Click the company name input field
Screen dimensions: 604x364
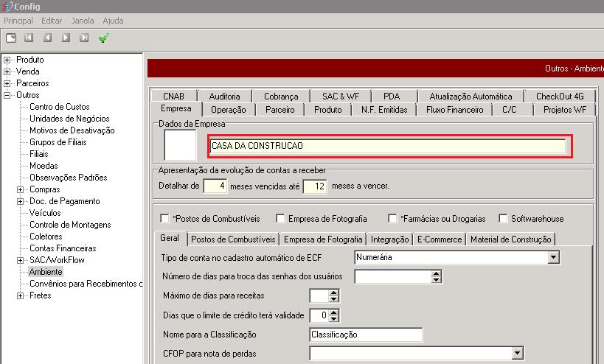(387, 146)
